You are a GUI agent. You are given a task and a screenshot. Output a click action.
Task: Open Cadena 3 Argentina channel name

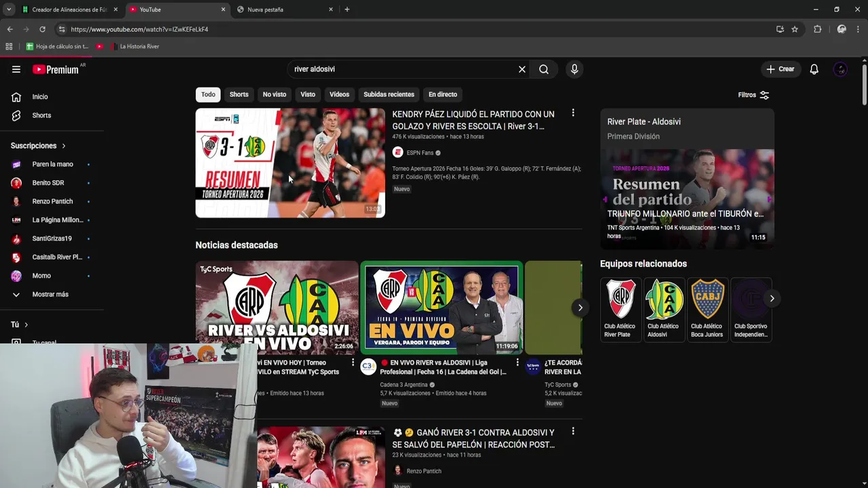click(x=404, y=384)
